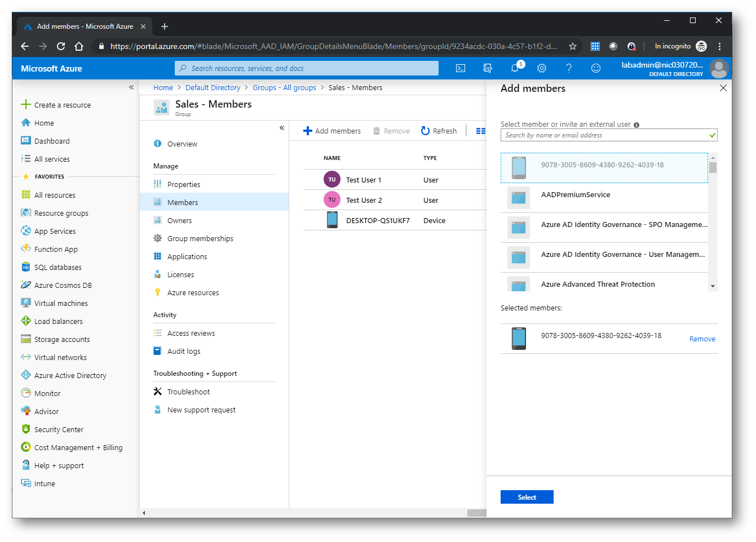The image size is (756, 542).
Task: Click the Remove trash toolbar item
Action: tap(391, 131)
